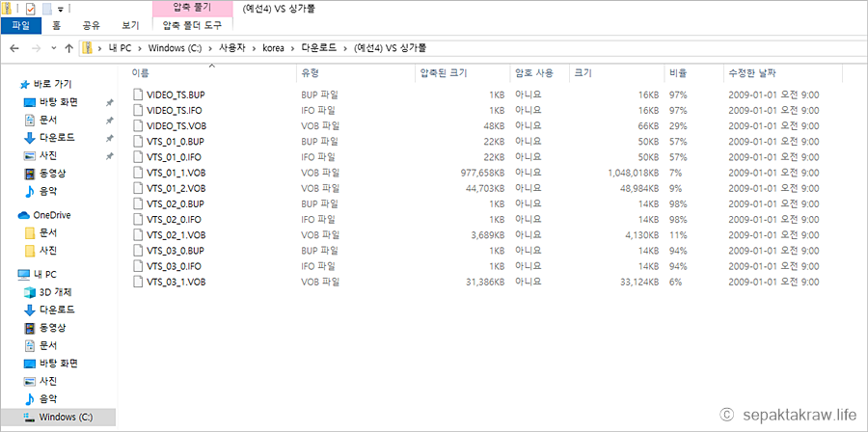Click the properties checkmark quick access icon
This screenshot has height=432, width=868.
click(x=30, y=9)
